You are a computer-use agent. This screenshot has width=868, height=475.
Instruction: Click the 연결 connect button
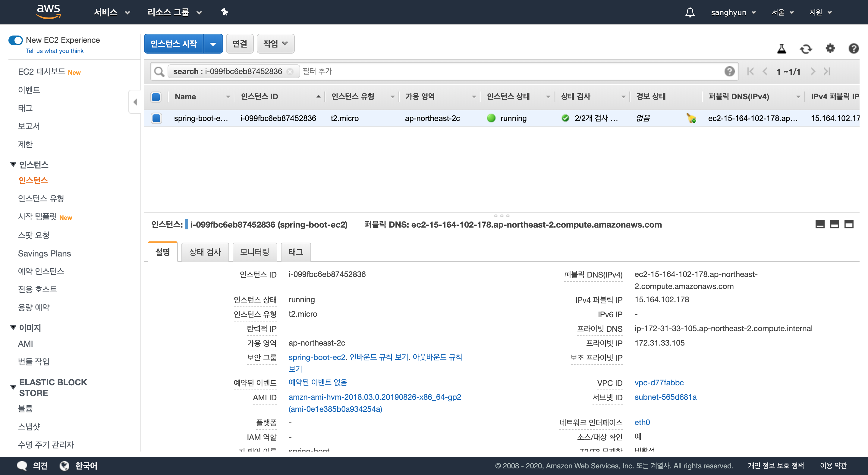[240, 44]
